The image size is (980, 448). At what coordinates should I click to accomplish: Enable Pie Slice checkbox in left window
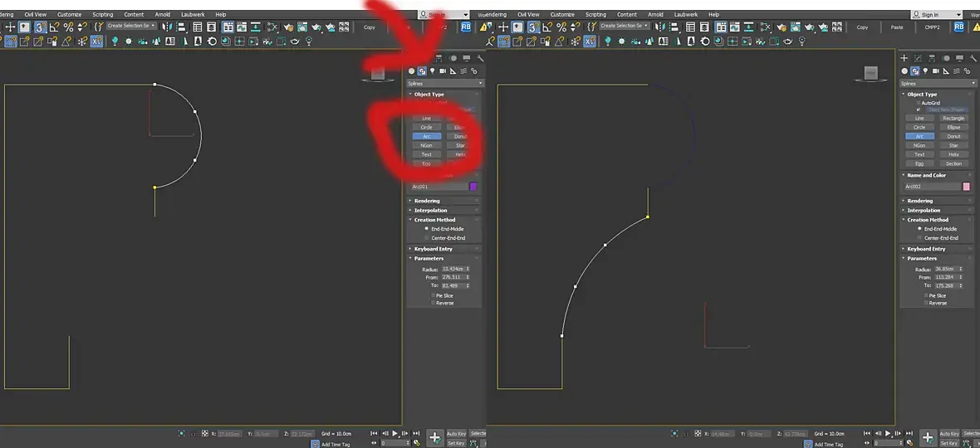coord(433,295)
